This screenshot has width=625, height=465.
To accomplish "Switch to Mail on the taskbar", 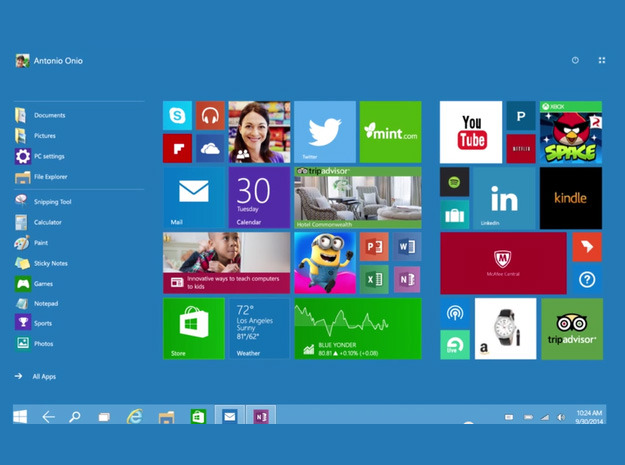I will (x=230, y=416).
